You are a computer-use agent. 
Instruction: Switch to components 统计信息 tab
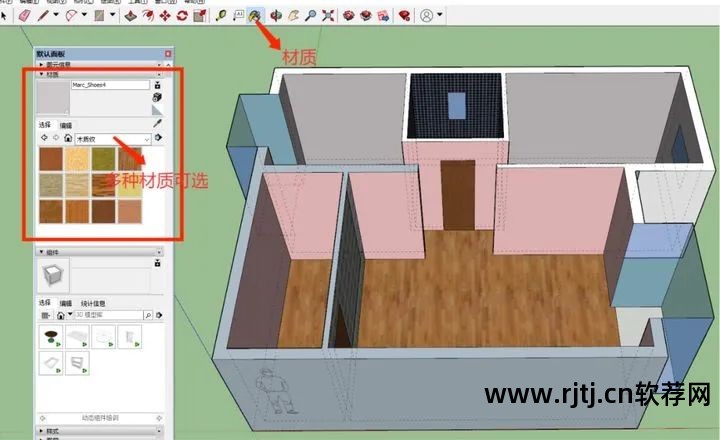tap(93, 303)
